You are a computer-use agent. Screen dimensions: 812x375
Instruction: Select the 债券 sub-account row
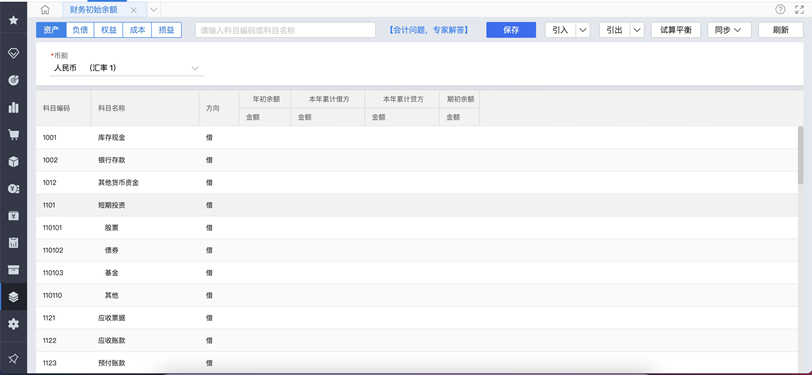pyautogui.click(x=417, y=250)
